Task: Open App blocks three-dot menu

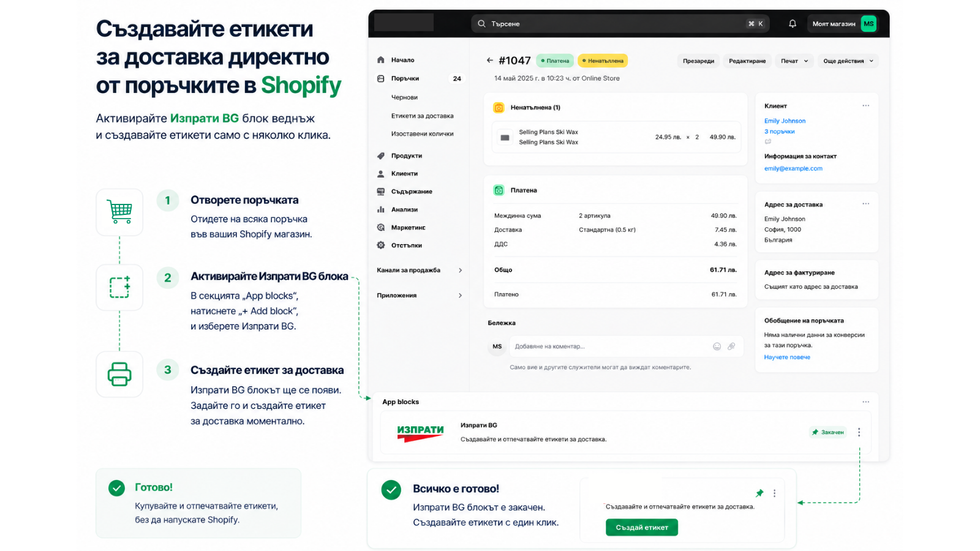Action: coord(865,402)
